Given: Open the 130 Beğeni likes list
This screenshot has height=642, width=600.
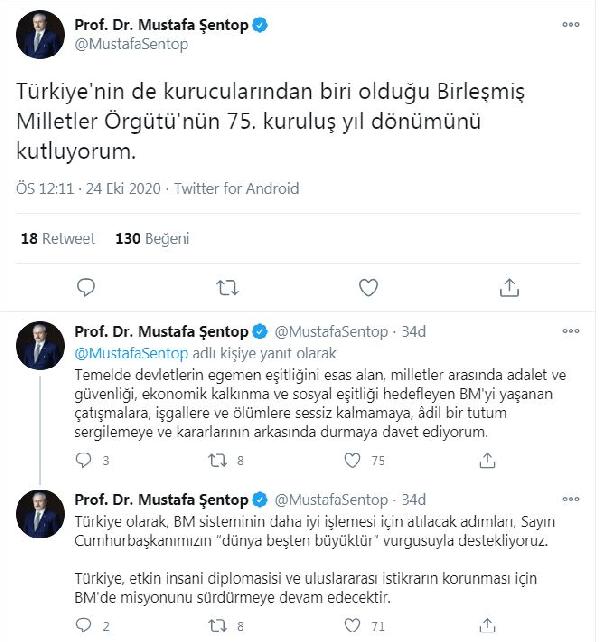Looking at the screenshot, I should pyautogui.click(x=152, y=239).
